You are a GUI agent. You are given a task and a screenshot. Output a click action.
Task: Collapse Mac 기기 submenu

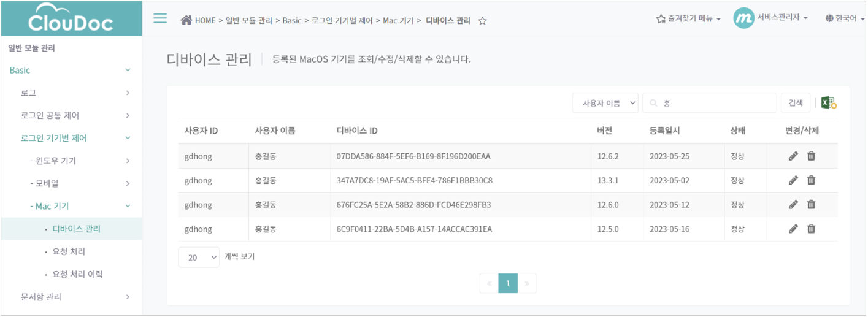point(71,206)
